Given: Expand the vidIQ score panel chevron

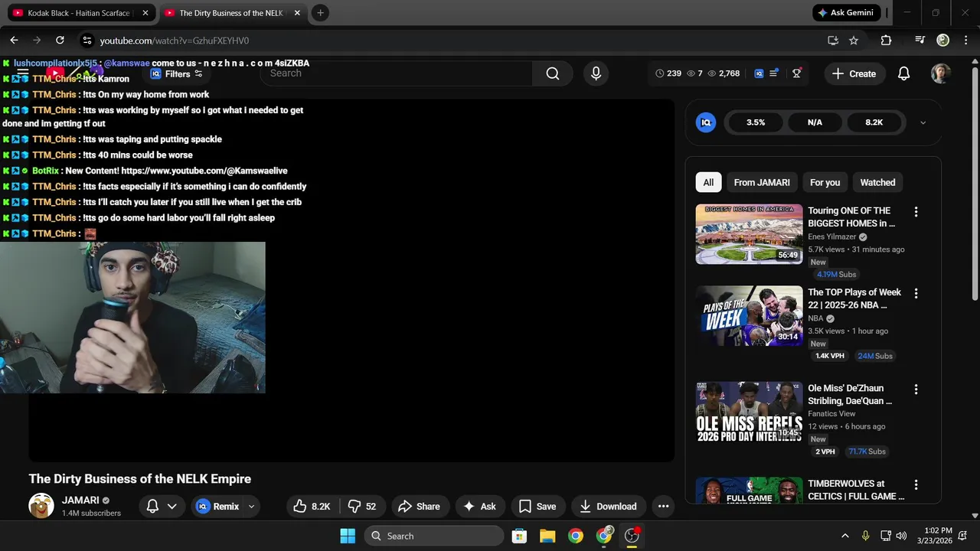Looking at the screenshot, I should [923, 122].
